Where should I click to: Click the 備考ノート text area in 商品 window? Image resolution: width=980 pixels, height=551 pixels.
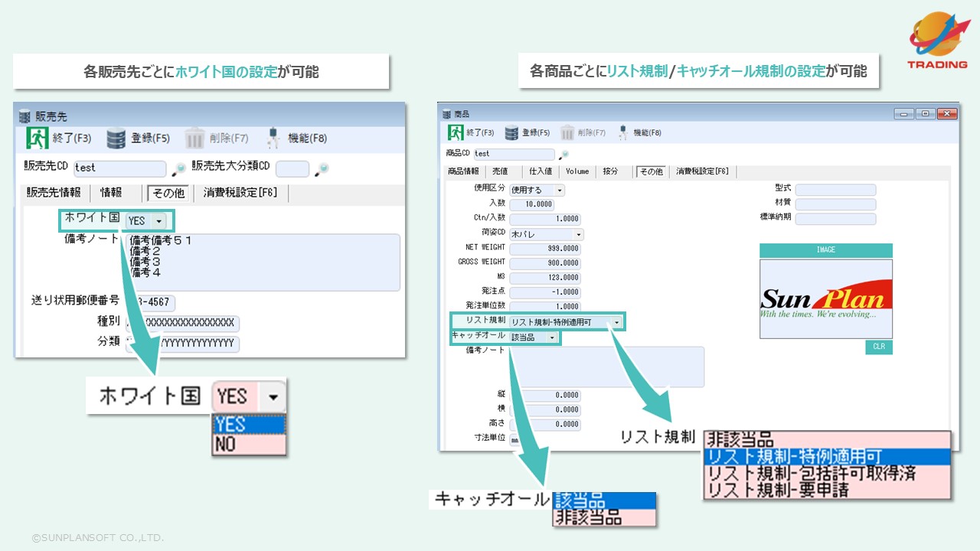[606, 367]
